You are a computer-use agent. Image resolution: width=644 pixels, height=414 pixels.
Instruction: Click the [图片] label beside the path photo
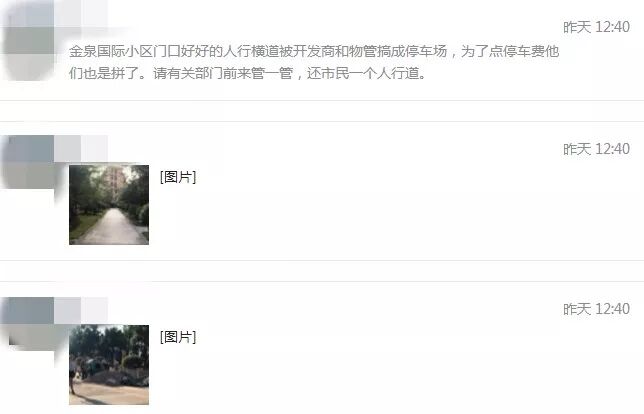coord(178,177)
